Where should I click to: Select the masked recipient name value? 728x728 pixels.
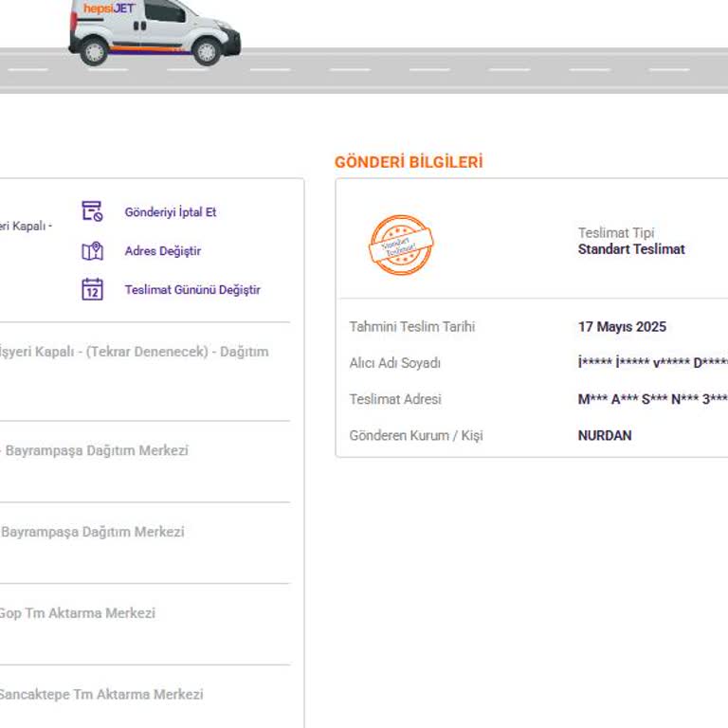(653, 363)
